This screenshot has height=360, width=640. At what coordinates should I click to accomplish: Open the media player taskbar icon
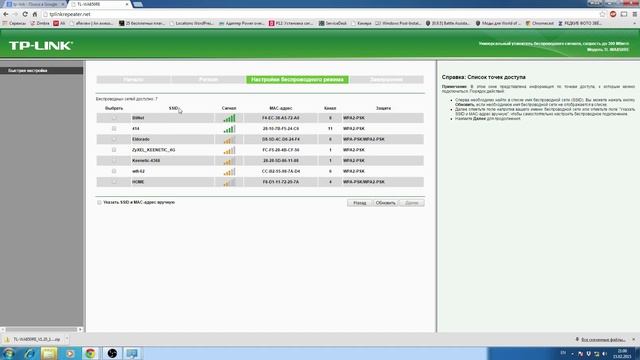point(70,353)
